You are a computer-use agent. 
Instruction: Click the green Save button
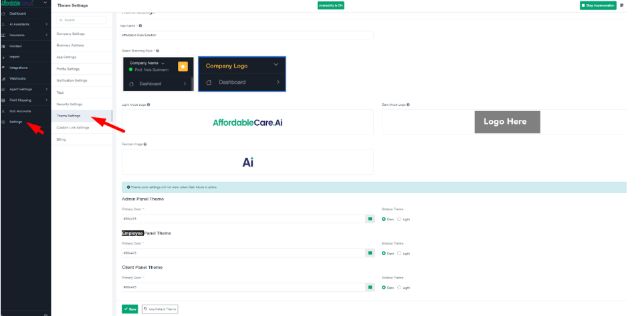coord(130,309)
